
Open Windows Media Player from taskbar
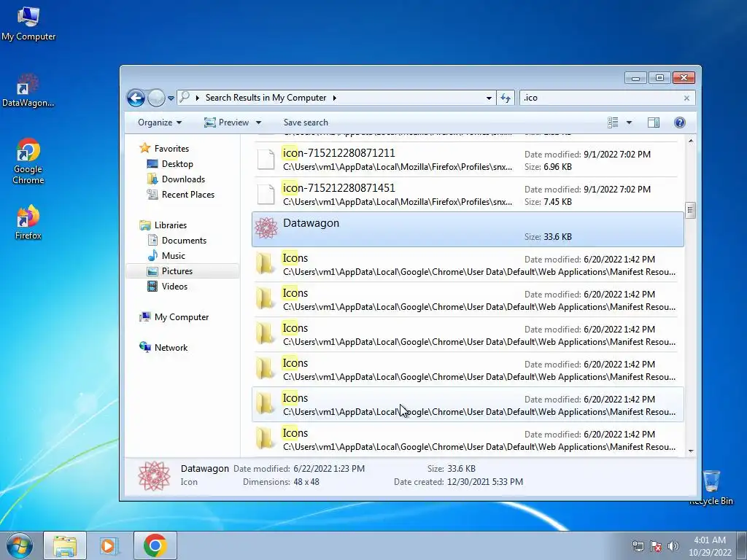[109, 545]
